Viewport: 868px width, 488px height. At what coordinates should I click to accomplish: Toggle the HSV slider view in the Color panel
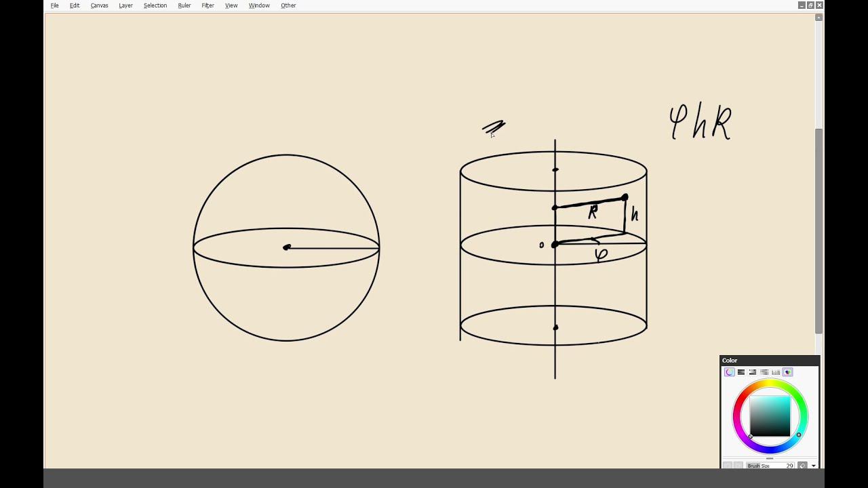(753, 372)
